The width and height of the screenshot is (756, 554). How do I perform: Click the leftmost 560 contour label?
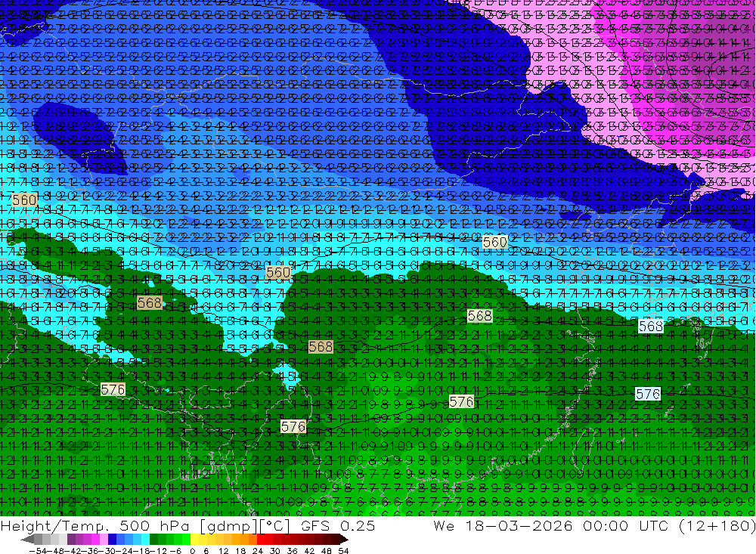pos(23,200)
